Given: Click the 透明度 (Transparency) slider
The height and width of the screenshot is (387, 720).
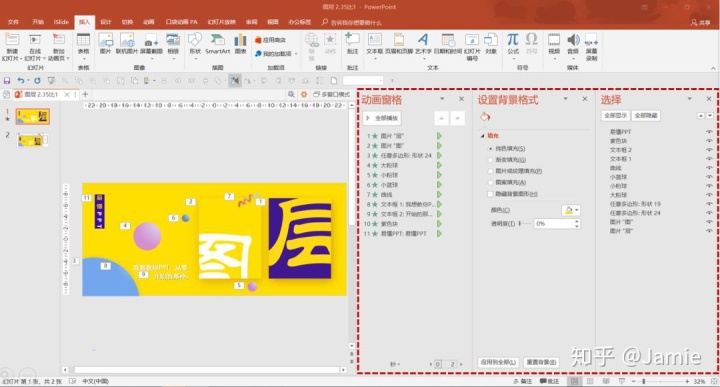Looking at the screenshot, I should [525, 224].
